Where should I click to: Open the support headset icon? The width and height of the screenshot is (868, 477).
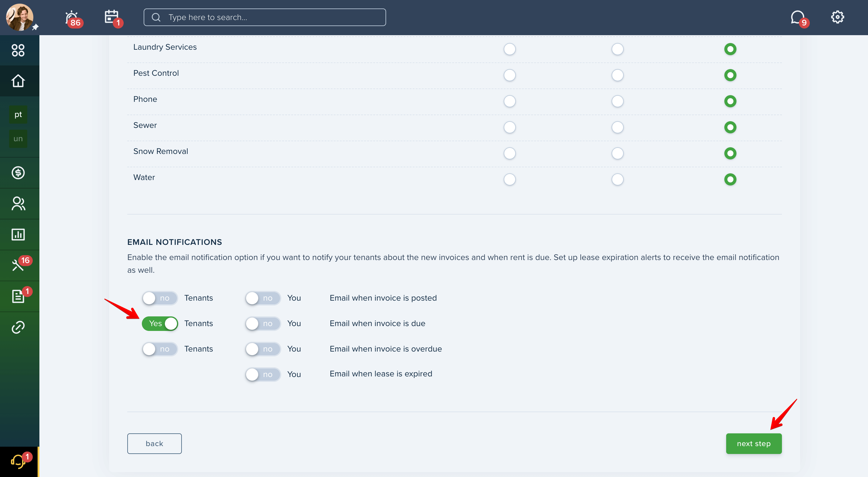click(18, 461)
